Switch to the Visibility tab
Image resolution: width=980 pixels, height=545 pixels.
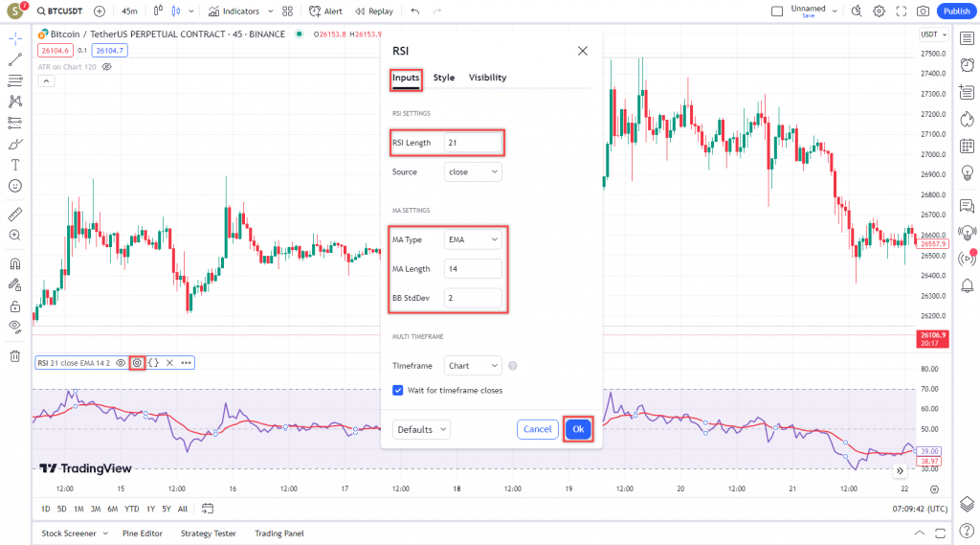pyautogui.click(x=487, y=78)
